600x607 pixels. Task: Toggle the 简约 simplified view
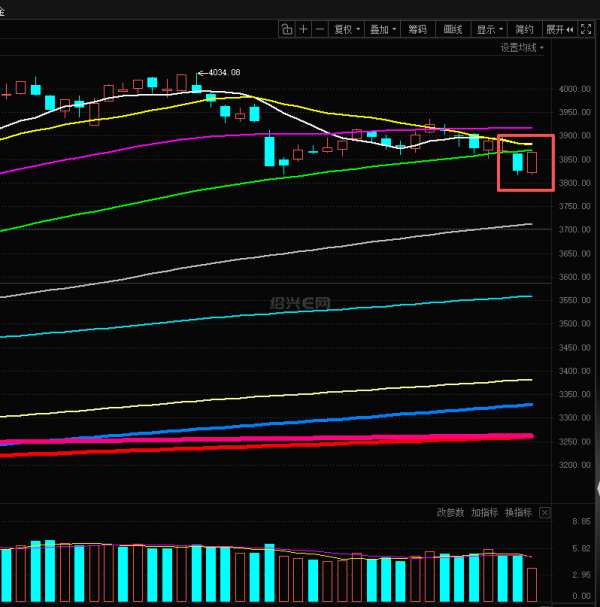click(523, 29)
